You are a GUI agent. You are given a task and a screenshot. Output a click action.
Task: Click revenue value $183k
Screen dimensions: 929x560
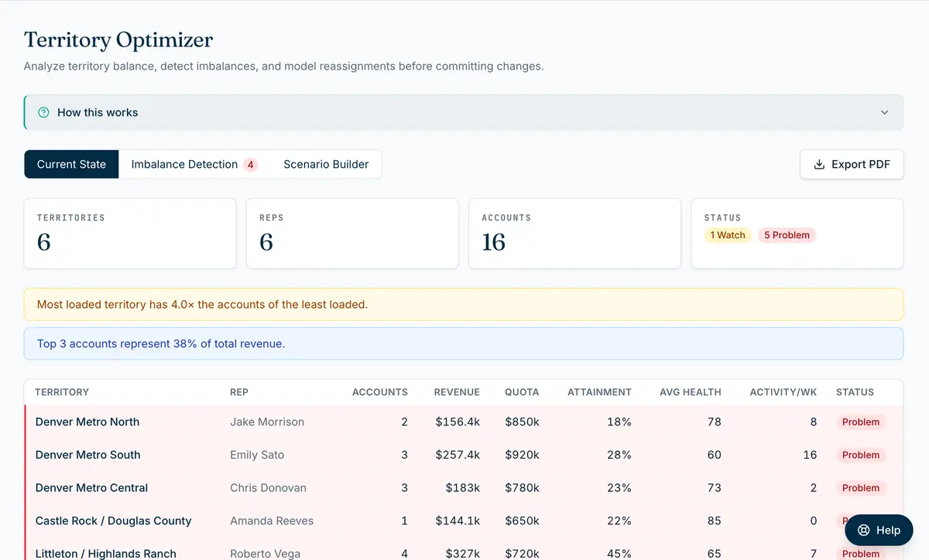463,488
